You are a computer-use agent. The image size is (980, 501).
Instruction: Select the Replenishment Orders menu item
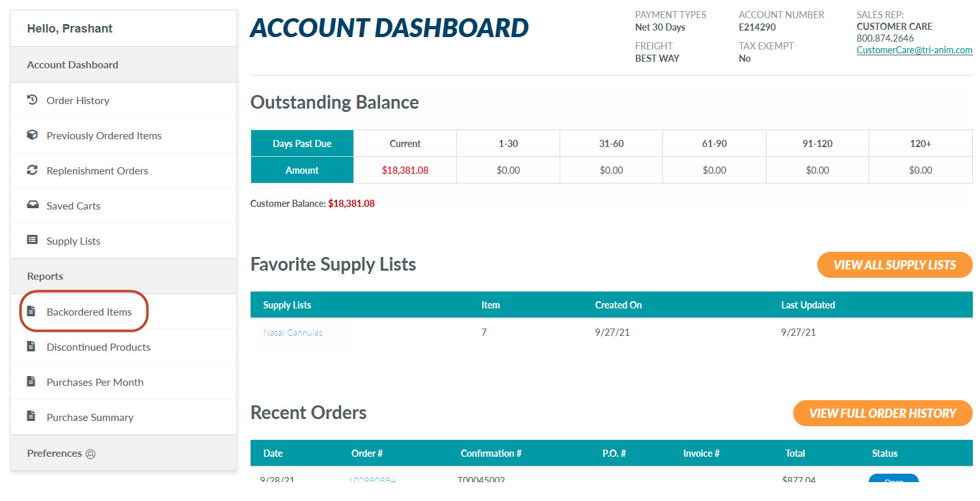pos(97,171)
